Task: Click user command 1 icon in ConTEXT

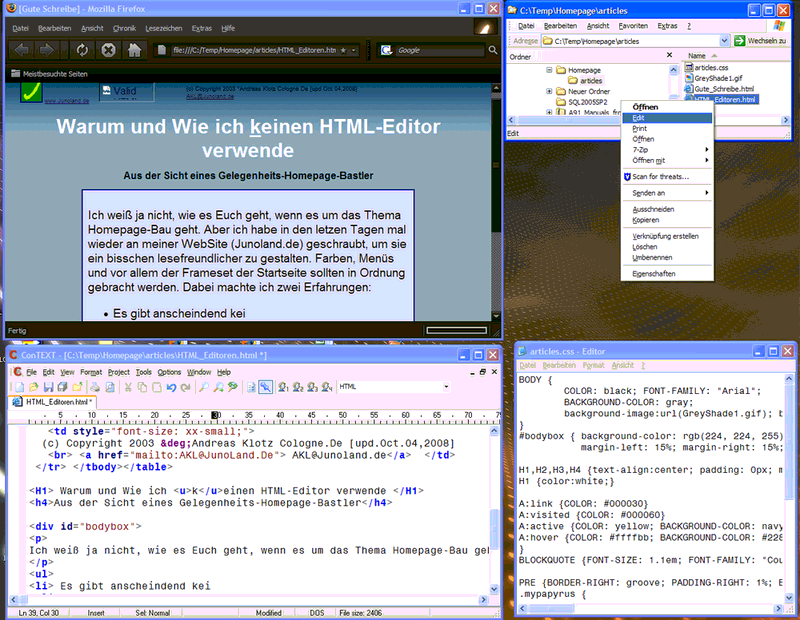Action: point(283,387)
